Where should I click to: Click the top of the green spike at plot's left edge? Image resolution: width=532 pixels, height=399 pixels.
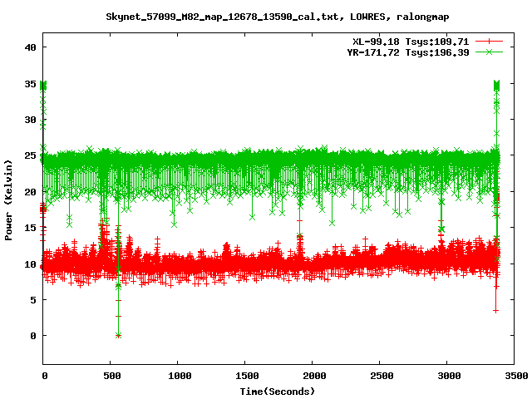[43, 85]
